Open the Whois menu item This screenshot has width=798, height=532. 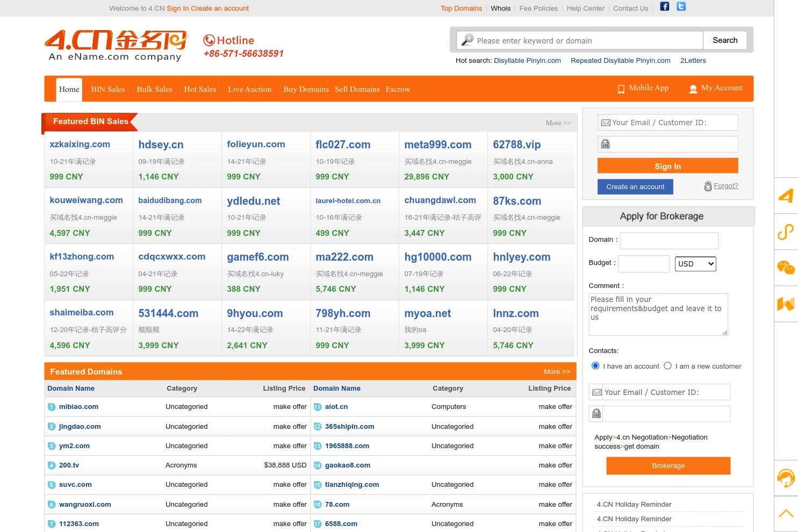(500, 8)
